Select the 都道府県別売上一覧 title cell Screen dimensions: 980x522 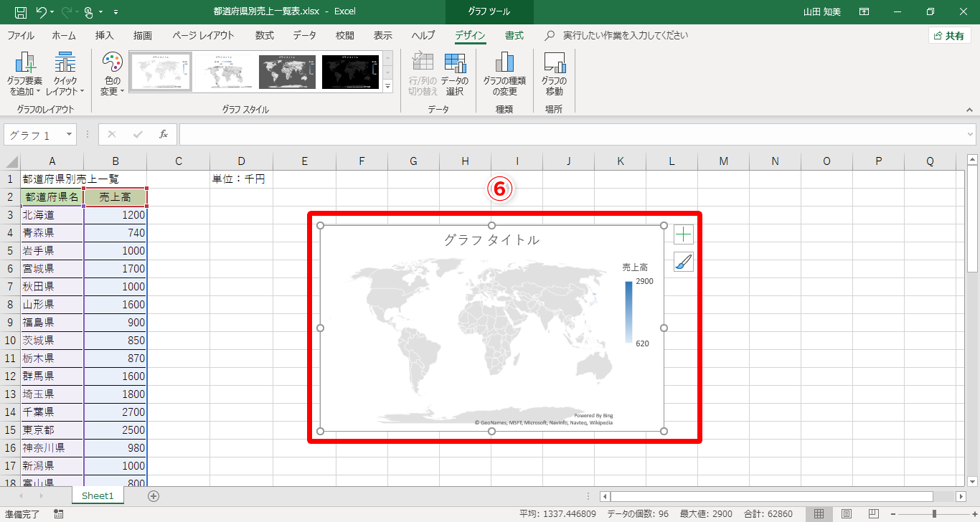(x=52, y=179)
